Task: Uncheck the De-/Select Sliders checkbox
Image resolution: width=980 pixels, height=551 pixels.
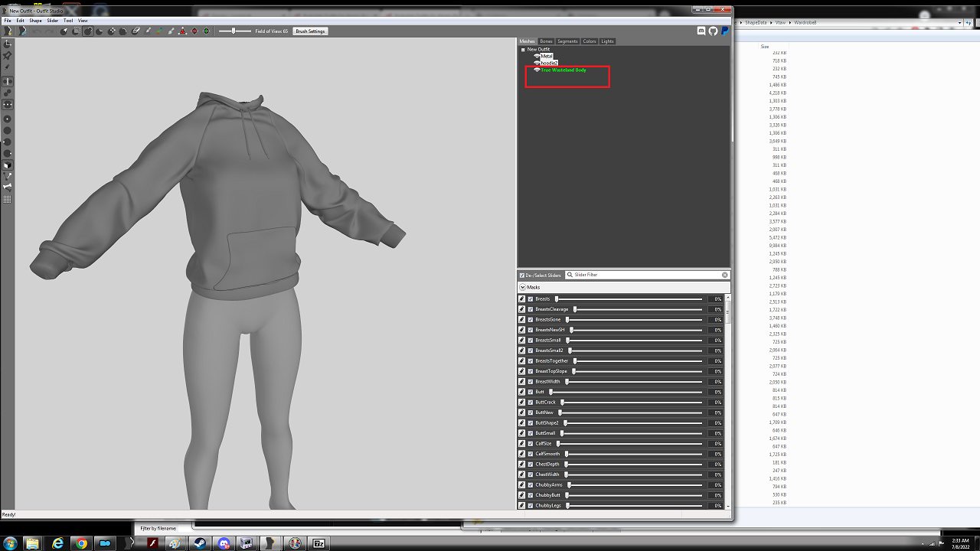Action: coord(522,275)
